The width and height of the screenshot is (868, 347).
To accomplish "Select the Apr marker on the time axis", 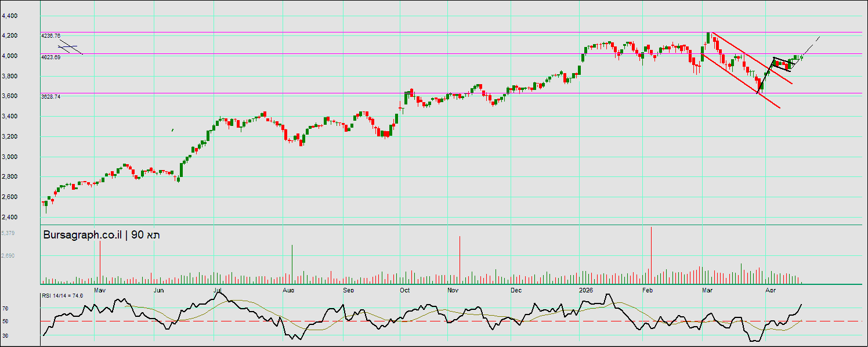I will coord(771,289).
